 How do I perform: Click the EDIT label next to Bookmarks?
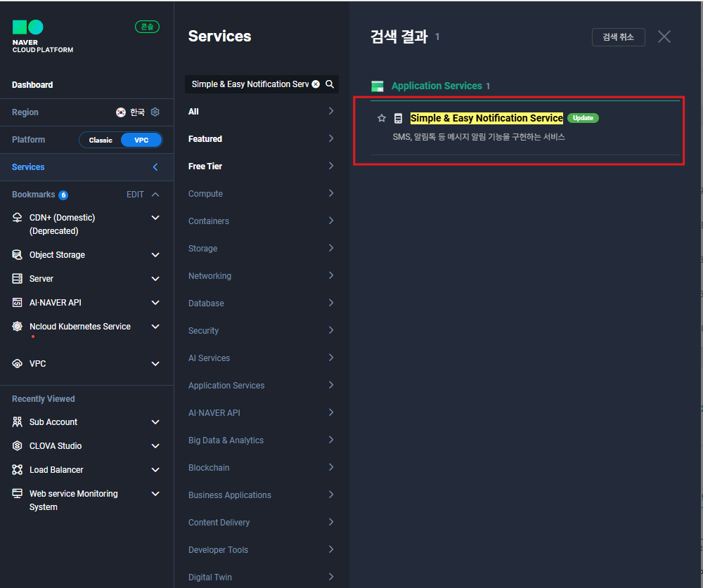[135, 194]
